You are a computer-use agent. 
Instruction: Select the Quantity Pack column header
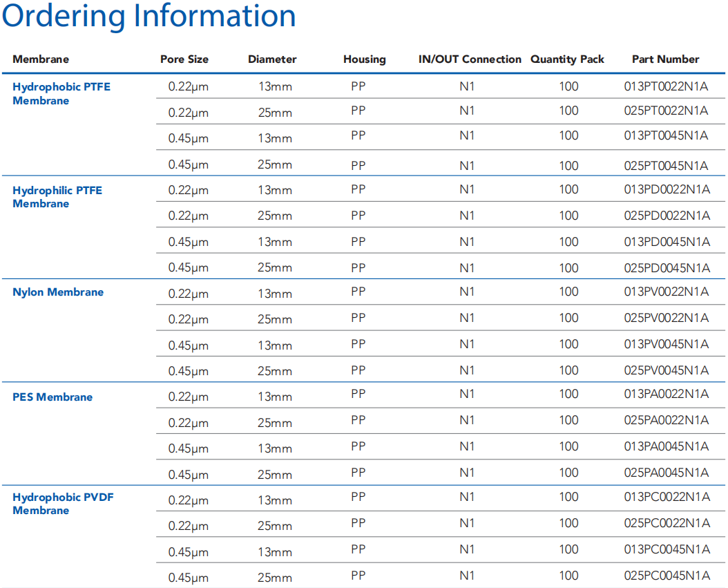pos(567,59)
